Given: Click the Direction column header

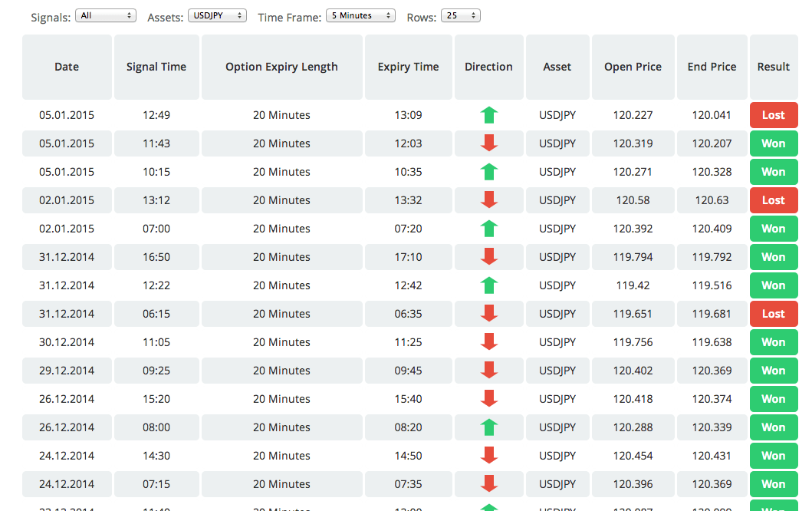Looking at the screenshot, I should point(489,67).
